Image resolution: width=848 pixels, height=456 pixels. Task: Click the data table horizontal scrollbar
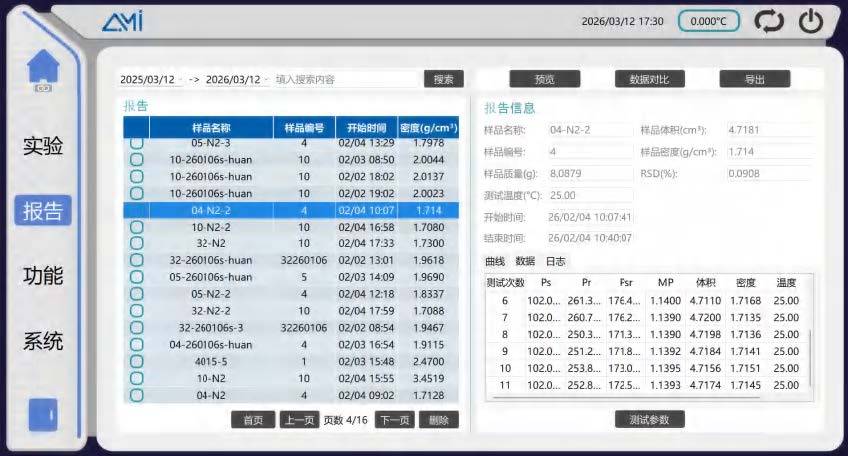626,398
